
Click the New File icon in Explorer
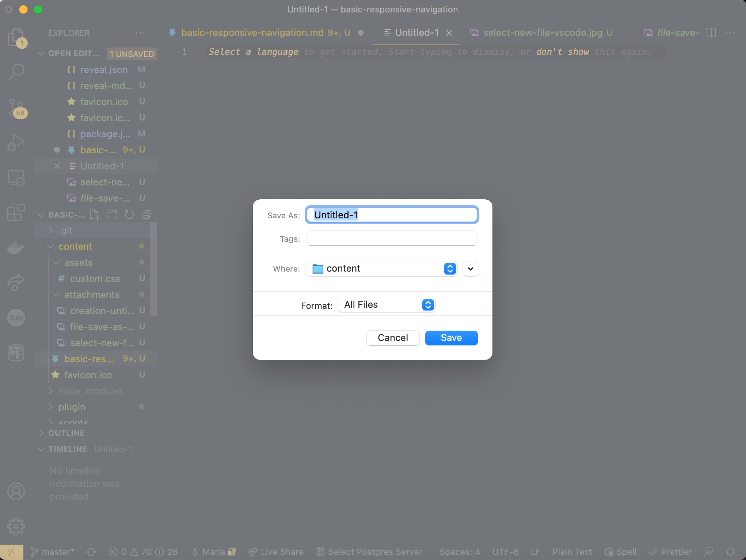click(x=94, y=214)
